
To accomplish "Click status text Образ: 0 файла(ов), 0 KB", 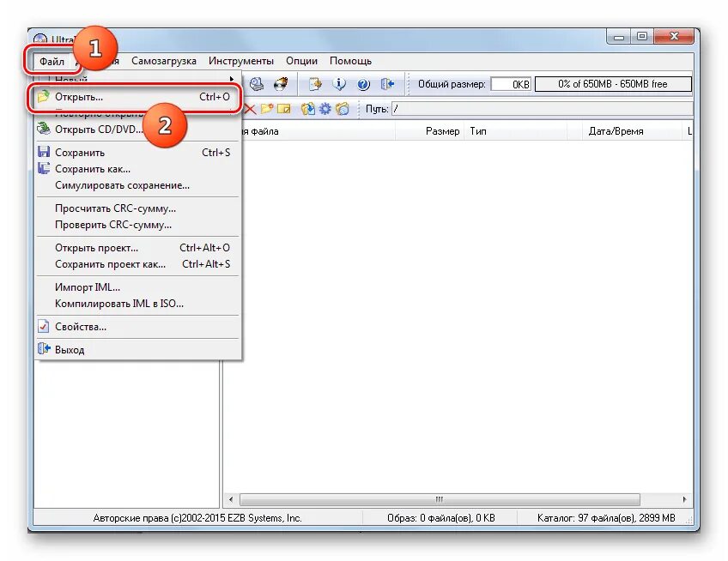I will coord(441,518).
